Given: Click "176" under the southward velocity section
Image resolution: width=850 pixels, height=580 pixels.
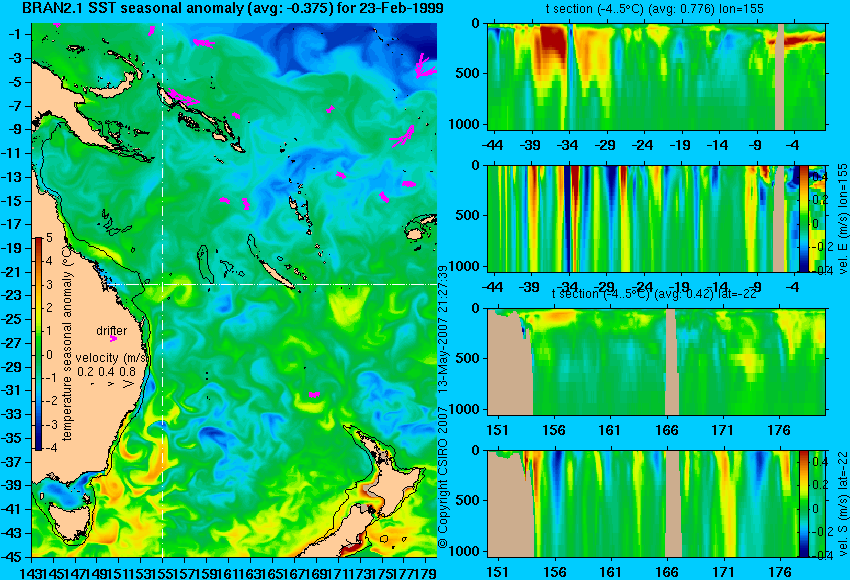Looking at the screenshot, I should pos(780,572).
